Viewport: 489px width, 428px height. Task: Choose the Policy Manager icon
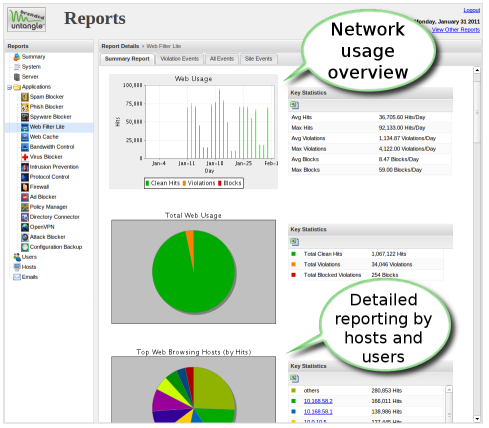tap(25, 207)
